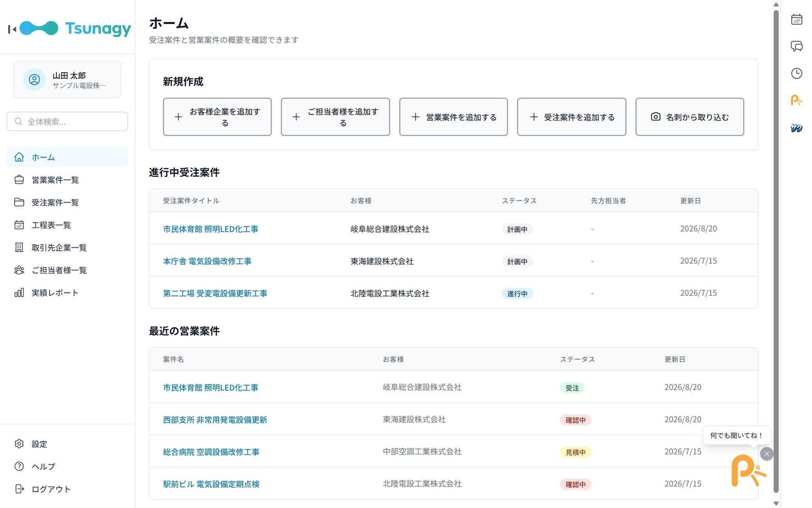Click the 見積中 status badge
This screenshot has width=812, height=508.
pos(576,452)
